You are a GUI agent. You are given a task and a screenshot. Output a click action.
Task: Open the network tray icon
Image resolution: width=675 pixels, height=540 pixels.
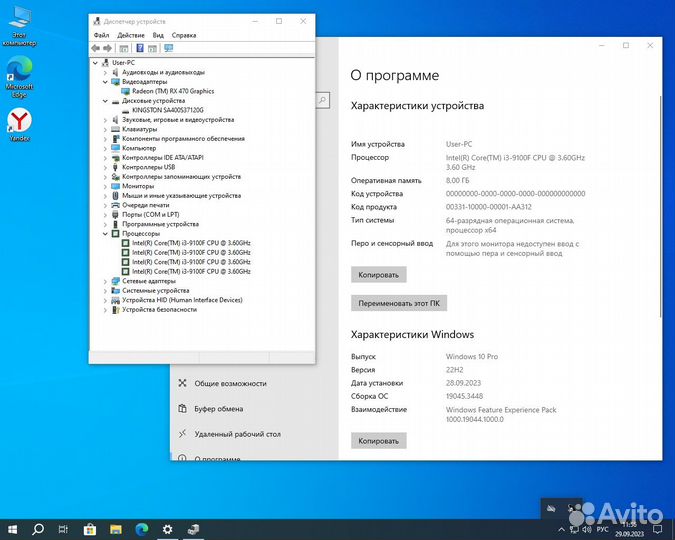574,530
